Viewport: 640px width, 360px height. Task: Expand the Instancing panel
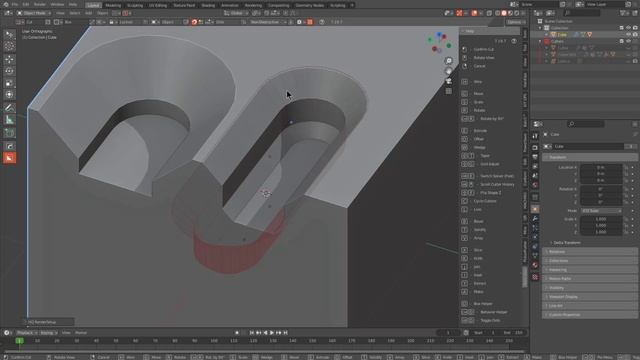pyautogui.click(x=590, y=270)
